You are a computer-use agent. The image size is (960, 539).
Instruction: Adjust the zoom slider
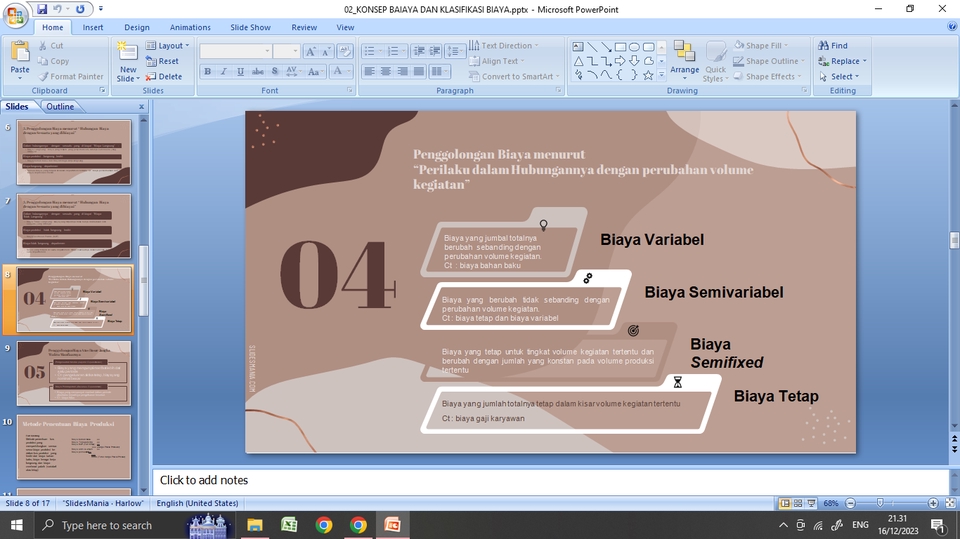tap(880, 503)
